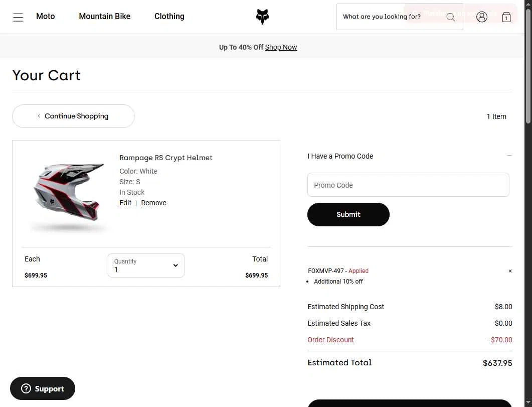
Task: Click into the Promo Code field
Action: click(x=408, y=185)
